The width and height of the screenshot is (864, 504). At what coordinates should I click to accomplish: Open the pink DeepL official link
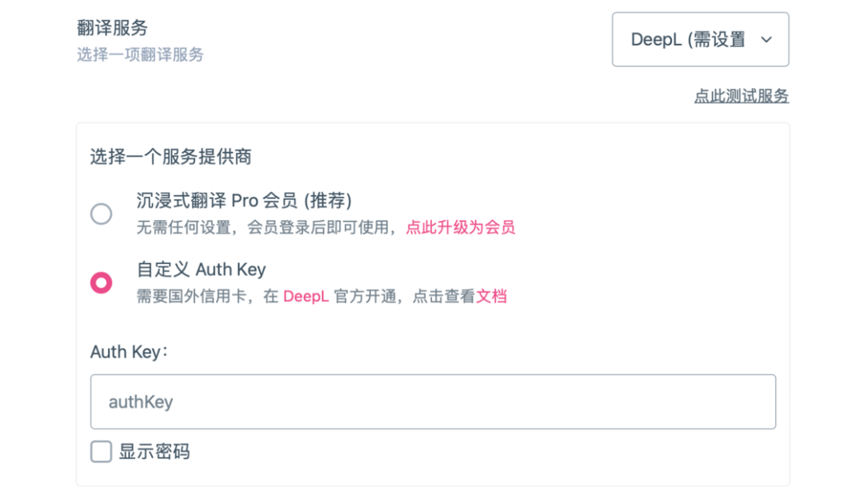click(306, 296)
